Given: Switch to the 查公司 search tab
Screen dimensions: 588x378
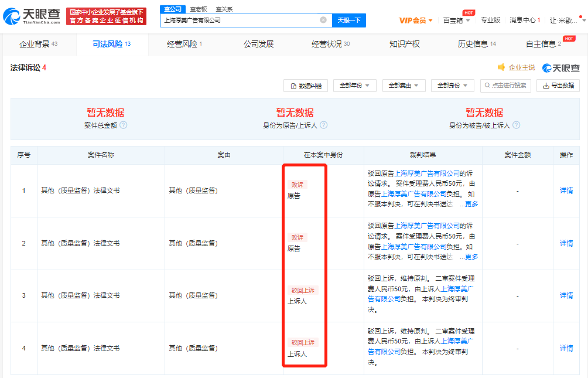Looking at the screenshot, I should coord(173,9).
